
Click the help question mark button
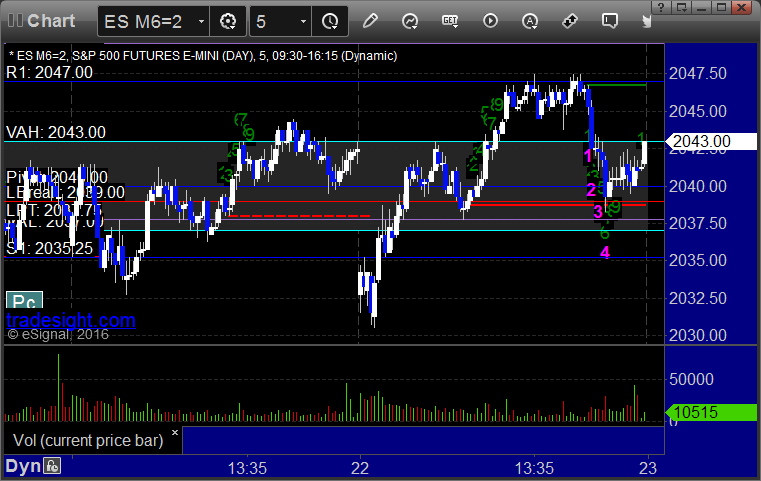(661, 7)
